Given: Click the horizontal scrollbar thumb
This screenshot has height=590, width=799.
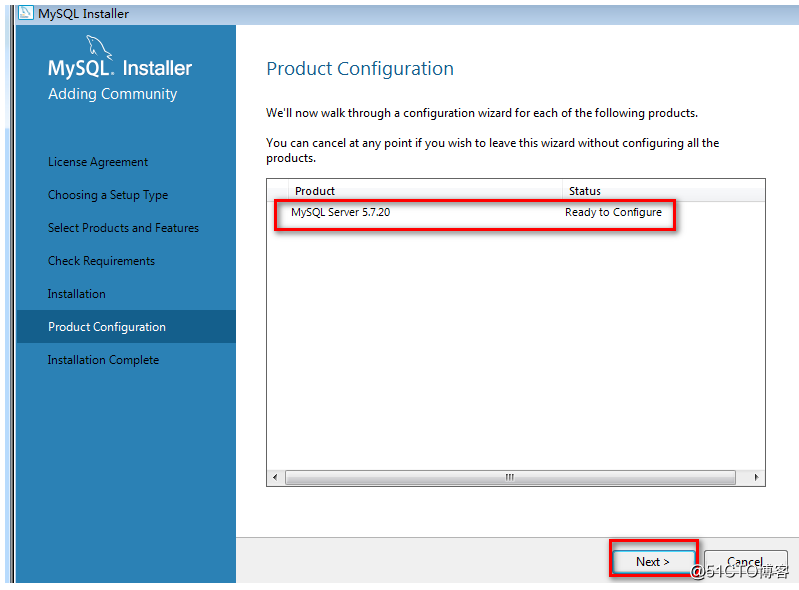Looking at the screenshot, I should [510, 477].
